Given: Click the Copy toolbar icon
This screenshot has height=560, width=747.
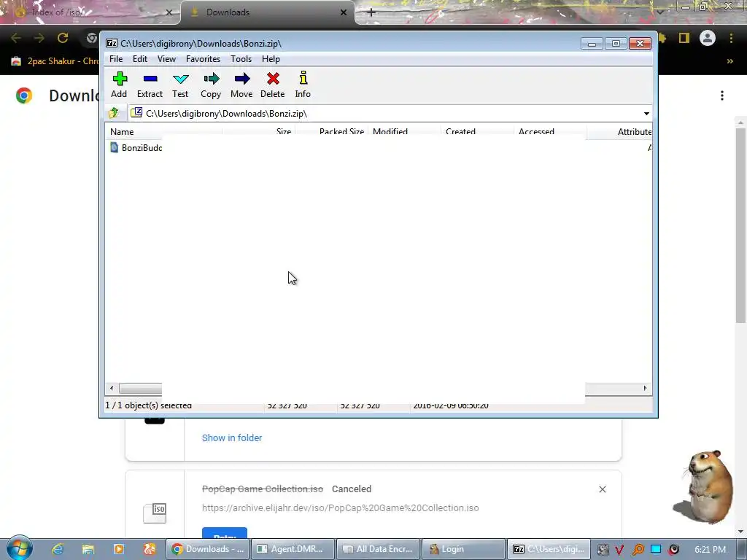Looking at the screenshot, I should 211,85.
